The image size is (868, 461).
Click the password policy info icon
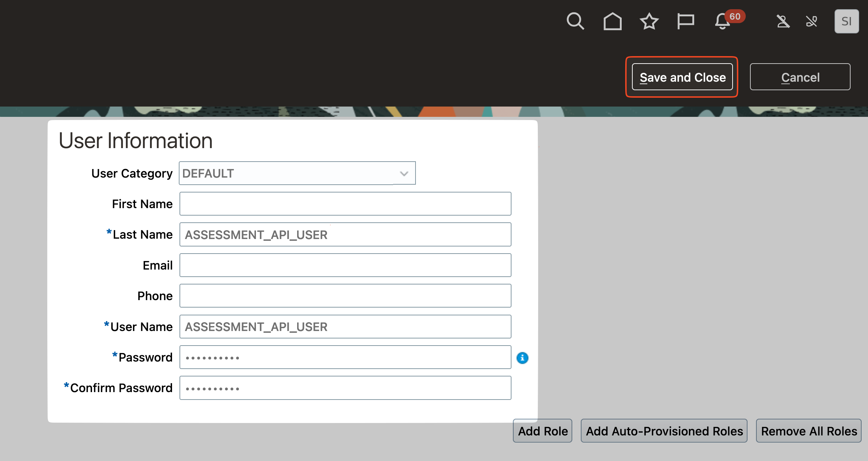(522, 358)
